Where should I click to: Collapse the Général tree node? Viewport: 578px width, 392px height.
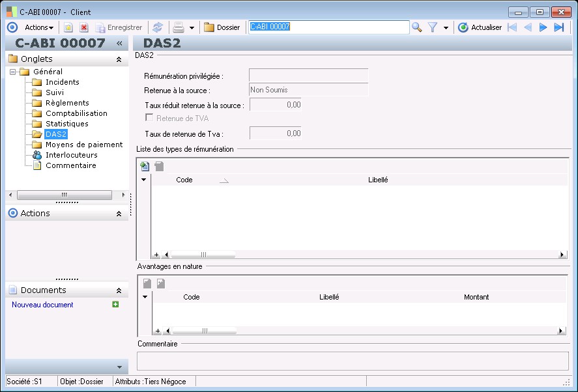click(x=13, y=72)
